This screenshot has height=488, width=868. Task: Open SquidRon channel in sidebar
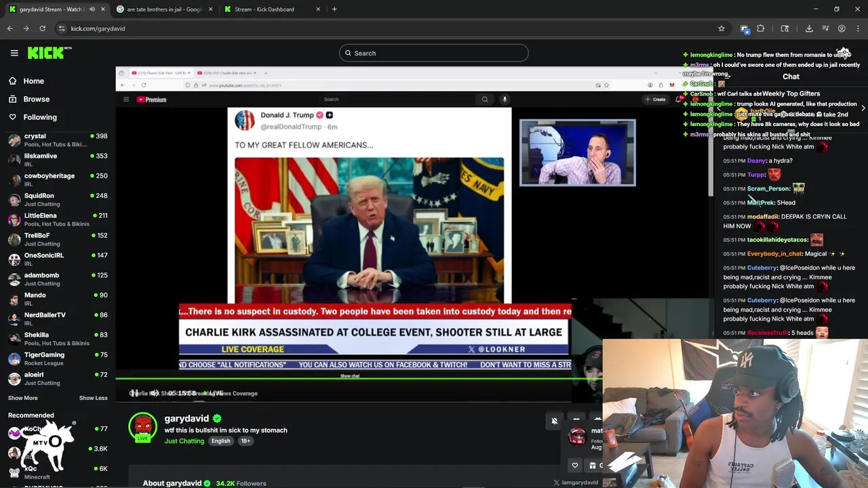tap(58, 199)
